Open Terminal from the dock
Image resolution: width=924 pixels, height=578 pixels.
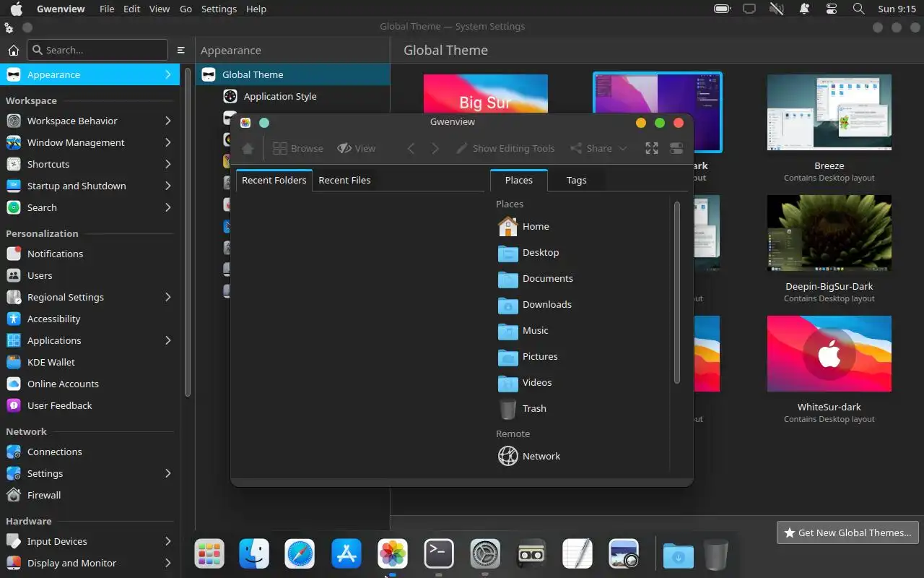click(x=439, y=554)
